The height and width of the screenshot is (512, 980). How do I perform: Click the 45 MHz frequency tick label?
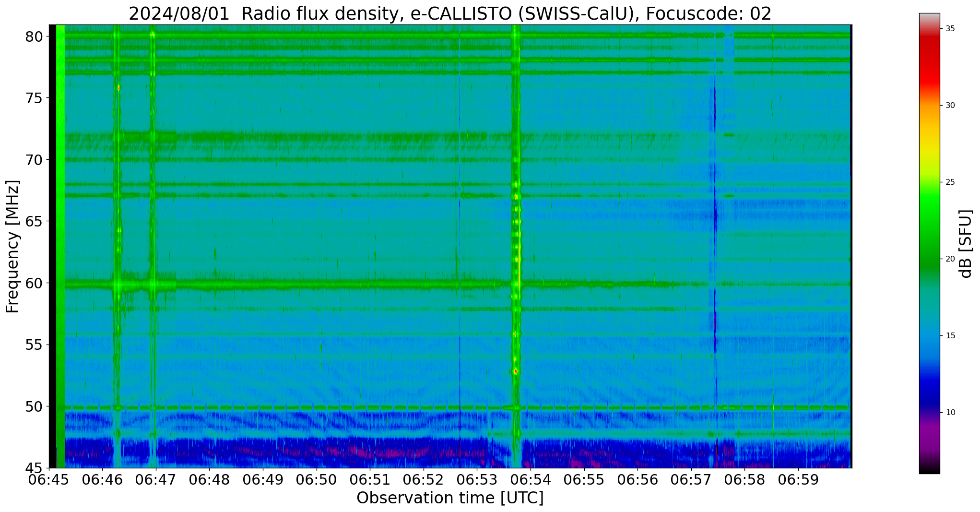[34, 468]
